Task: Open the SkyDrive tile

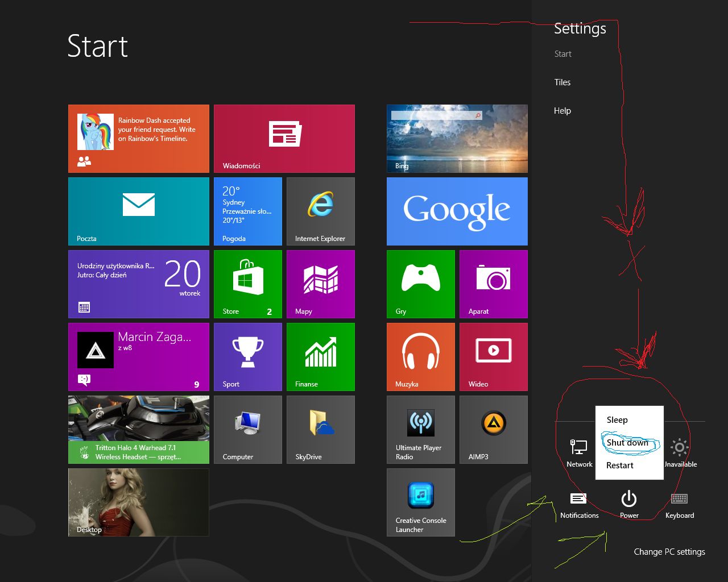Action: (x=321, y=430)
